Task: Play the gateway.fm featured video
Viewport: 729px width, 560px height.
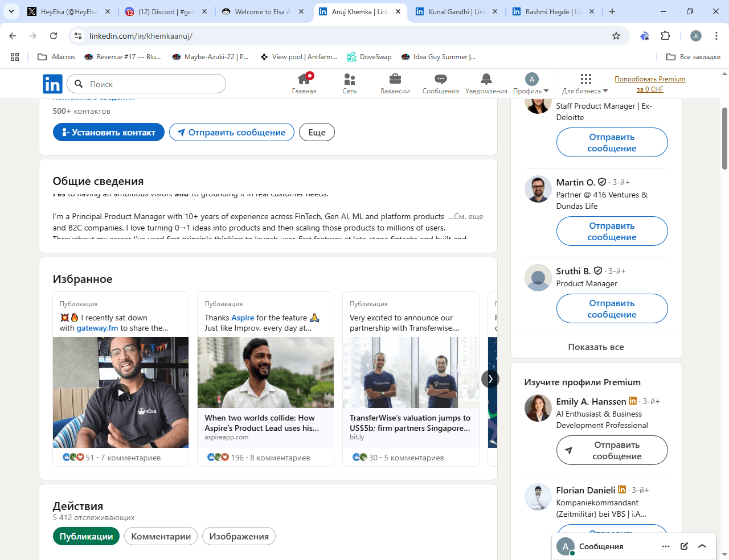Action: click(120, 392)
